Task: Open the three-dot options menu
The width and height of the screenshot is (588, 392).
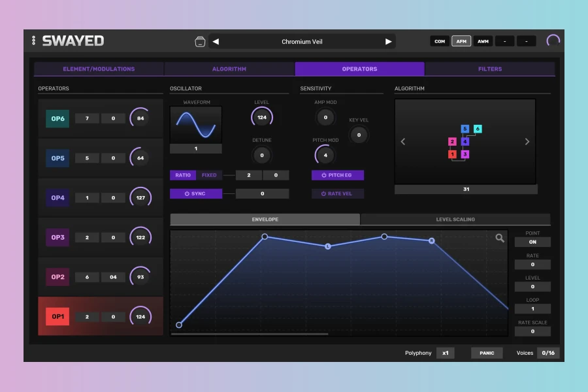Action: [x=34, y=41]
